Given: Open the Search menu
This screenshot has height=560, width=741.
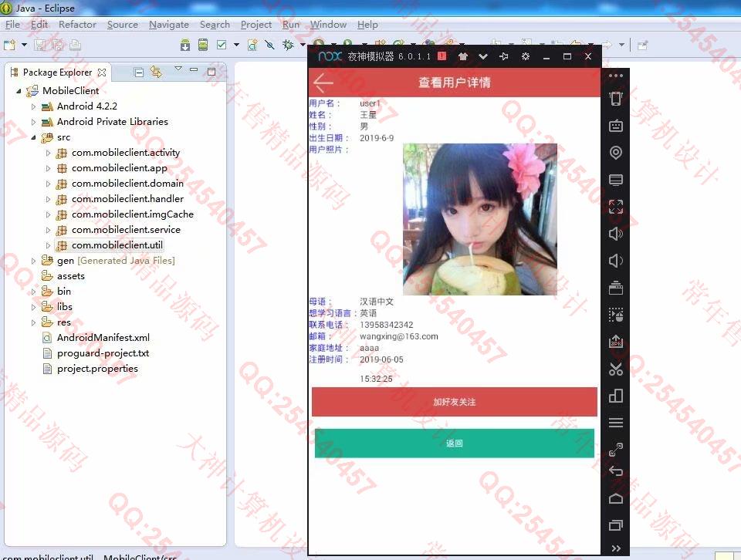Looking at the screenshot, I should click(215, 25).
